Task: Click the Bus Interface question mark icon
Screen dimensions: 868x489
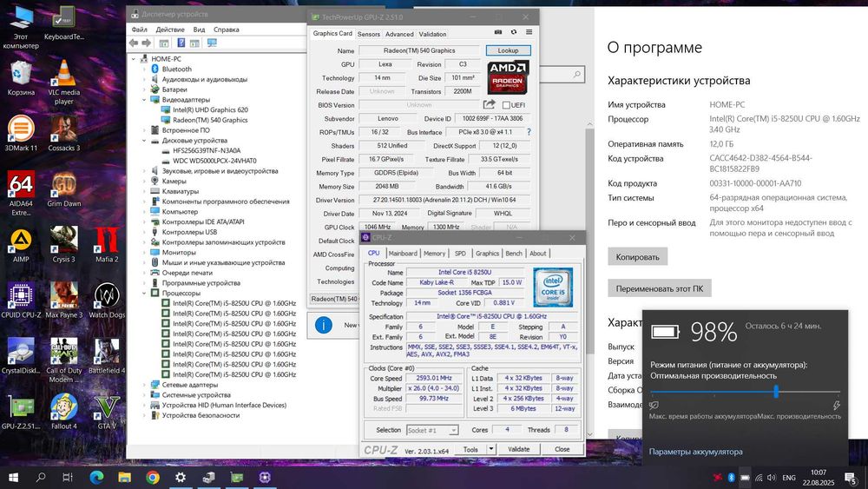Action: pos(529,132)
